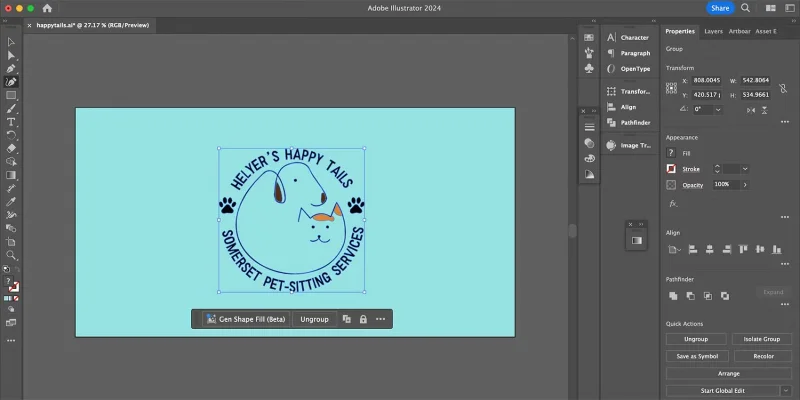Viewport: 800px width, 400px height.
Task: Expand the Opacity slider arrow
Action: [745, 185]
